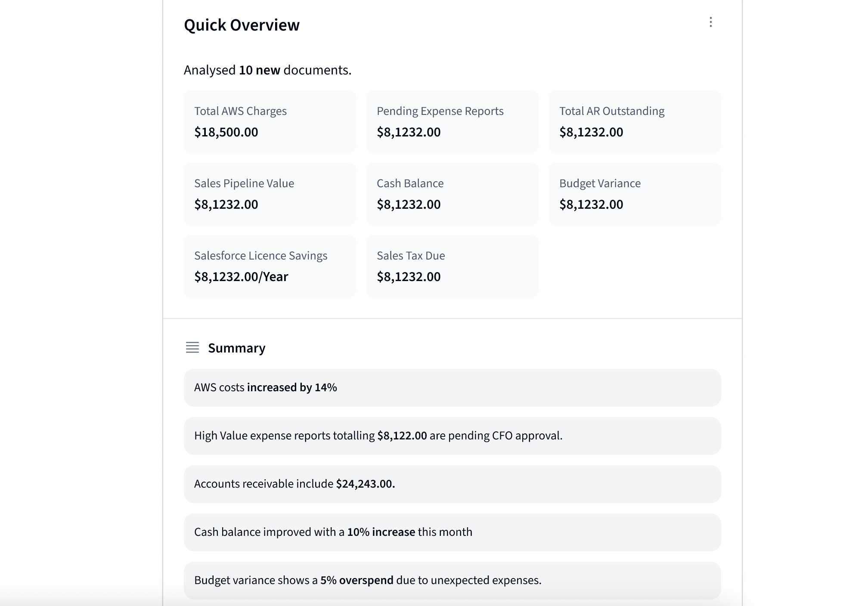Click the $18,500.00 AWS charges value

coord(226,132)
